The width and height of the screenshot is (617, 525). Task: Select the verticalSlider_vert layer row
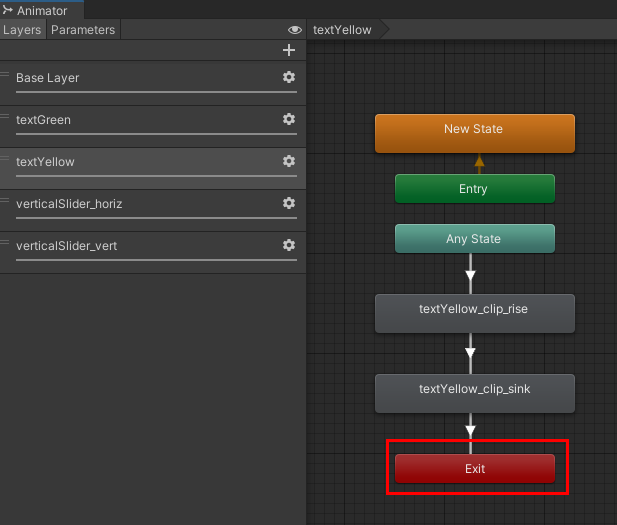[153, 253]
